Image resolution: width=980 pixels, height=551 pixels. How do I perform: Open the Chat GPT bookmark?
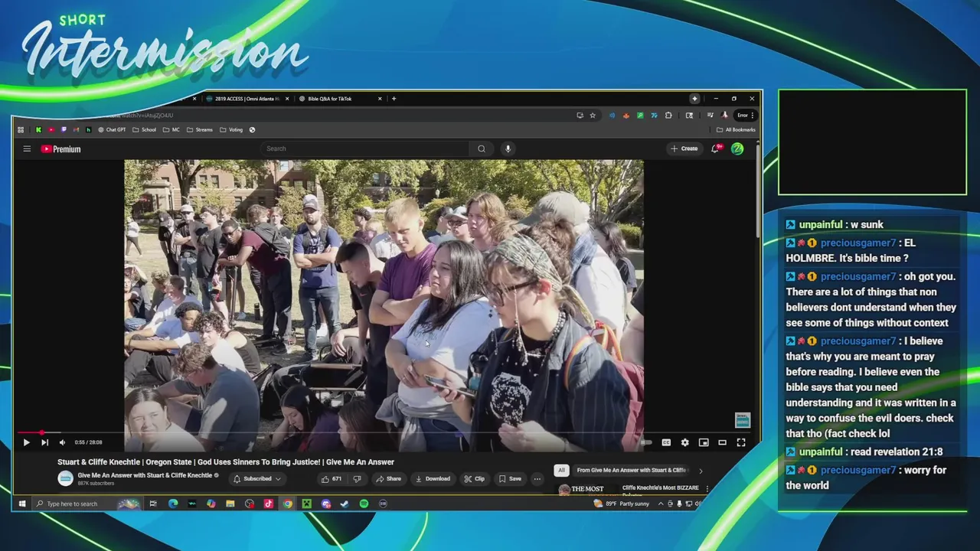pos(112,130)
